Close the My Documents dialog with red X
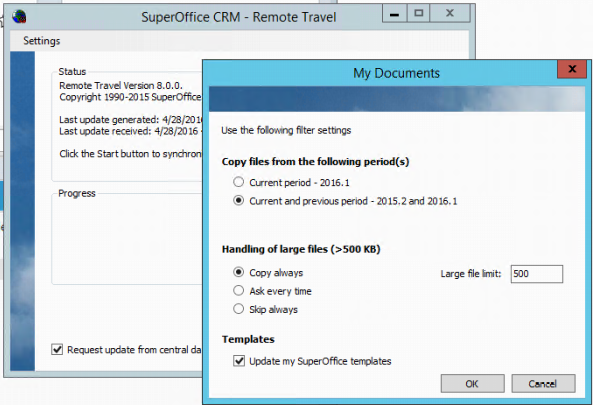 [x=572, y=69]
